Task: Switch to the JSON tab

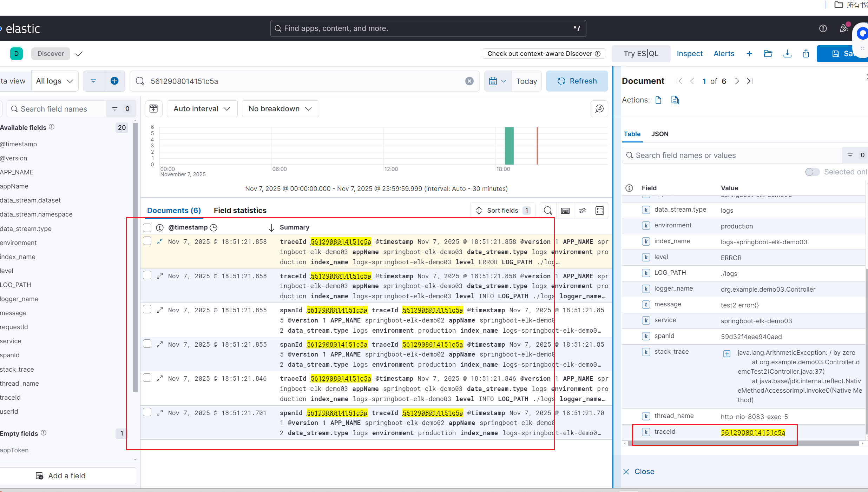Action: 659,134
